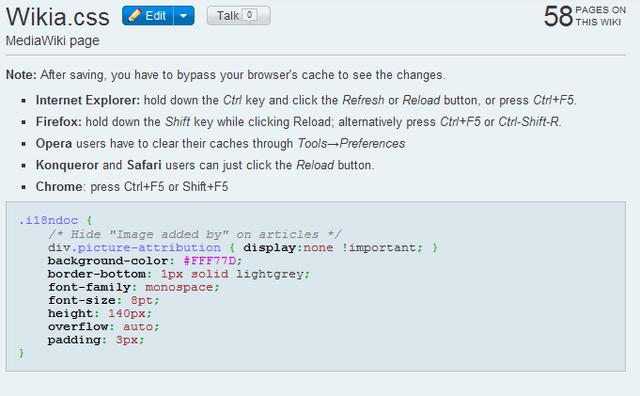Click the font-family monospace line
This screenshot has height=396, width=640.
pos(134,287)
